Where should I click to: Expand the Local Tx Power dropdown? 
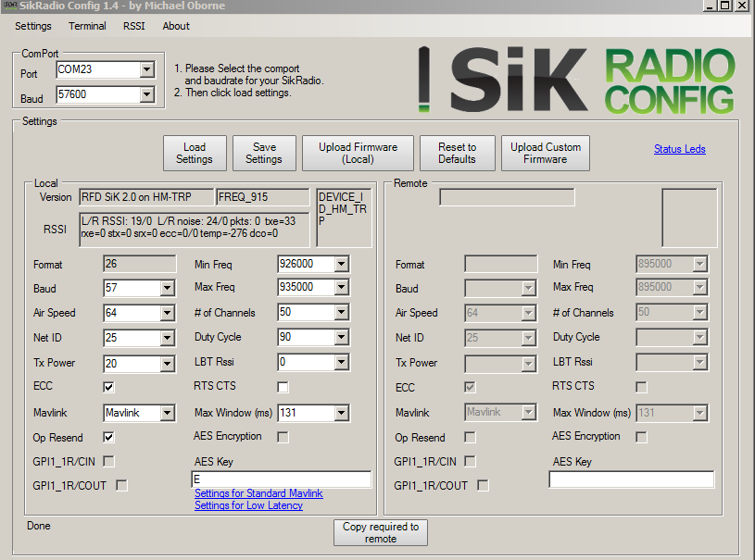click(x=167, y=363)
